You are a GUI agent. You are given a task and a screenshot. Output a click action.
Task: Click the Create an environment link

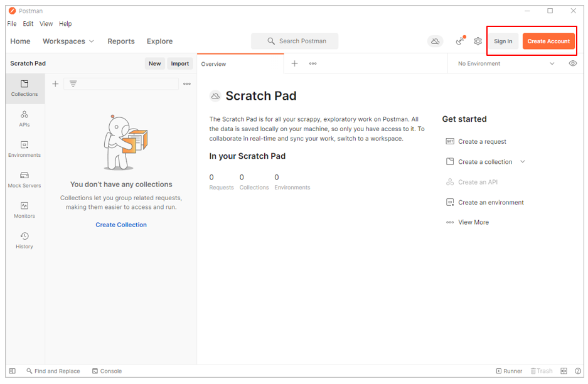coord(491,202)
